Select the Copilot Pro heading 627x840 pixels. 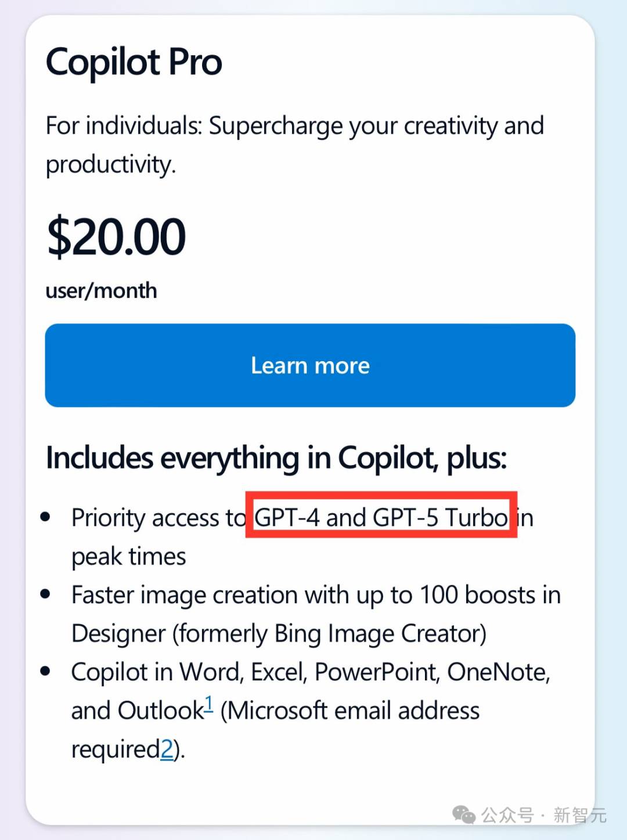[x=134, y=62]
